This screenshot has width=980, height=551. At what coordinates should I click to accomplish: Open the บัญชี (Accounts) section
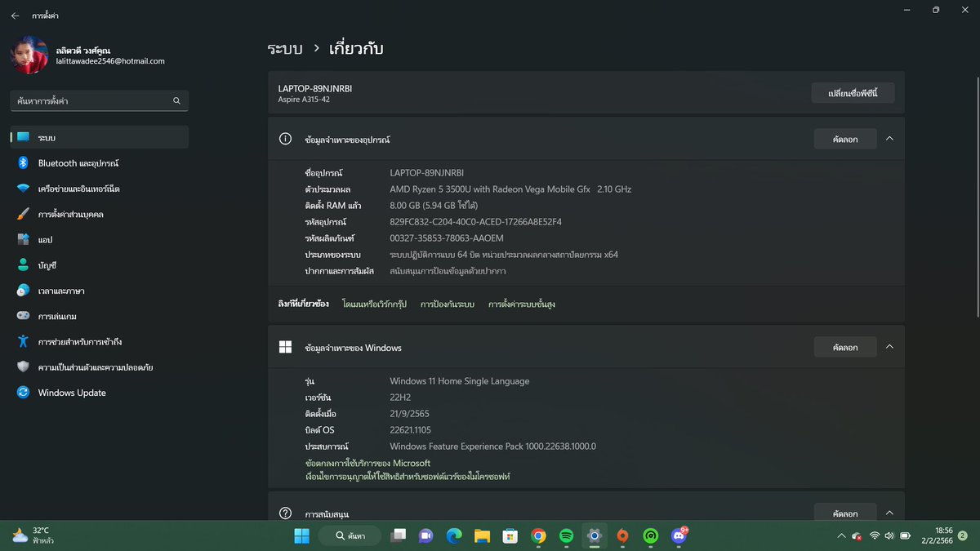click(100, 265)
